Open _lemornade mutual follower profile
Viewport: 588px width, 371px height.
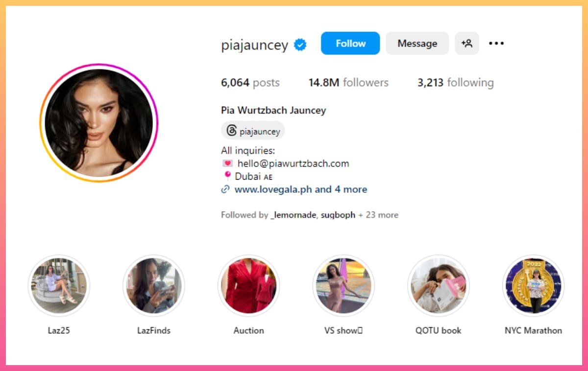coord(293,215)
